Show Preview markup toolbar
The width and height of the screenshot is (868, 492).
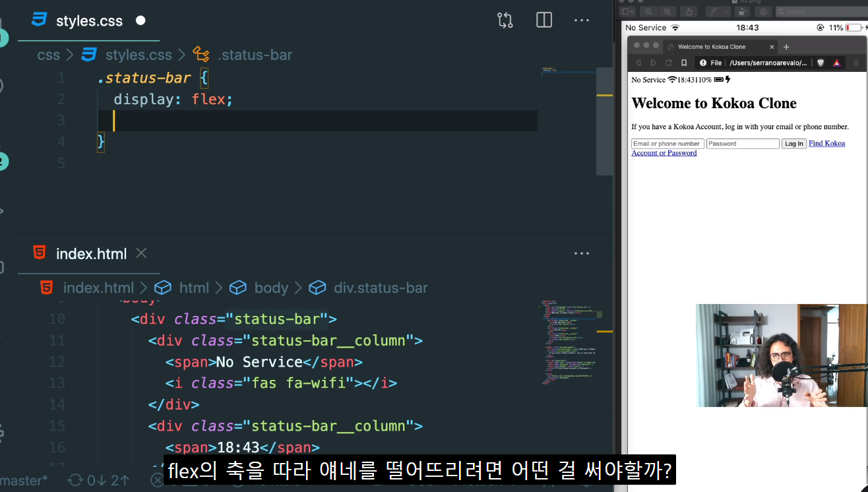pos(764,11)
